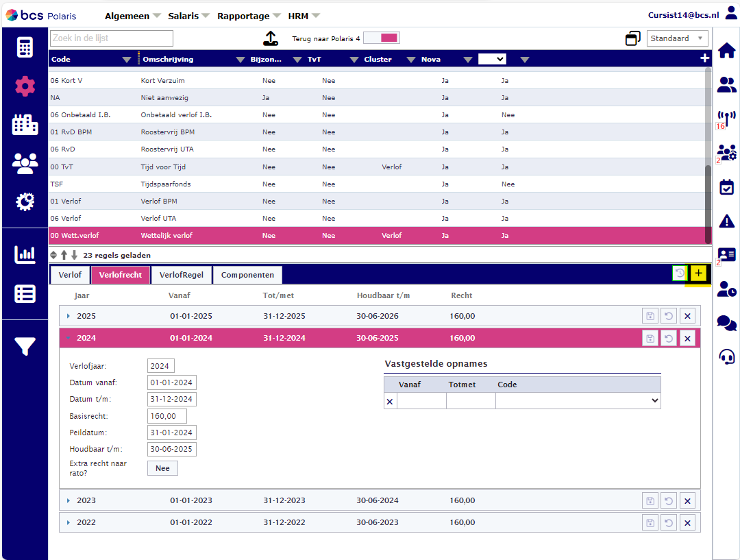740x560 pixels.
Task: Click the warning triangle icon
Action: (x=726, y=221)
